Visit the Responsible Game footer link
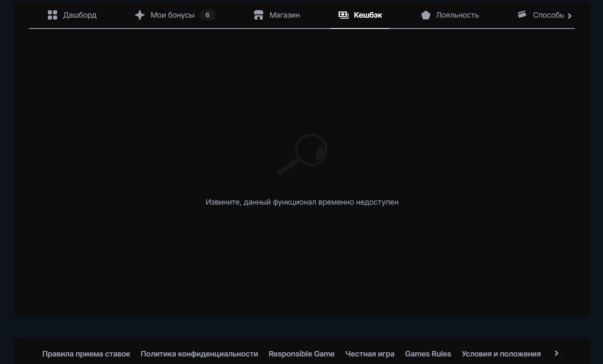This screenshot has height=364, width=603. point(301,354)
